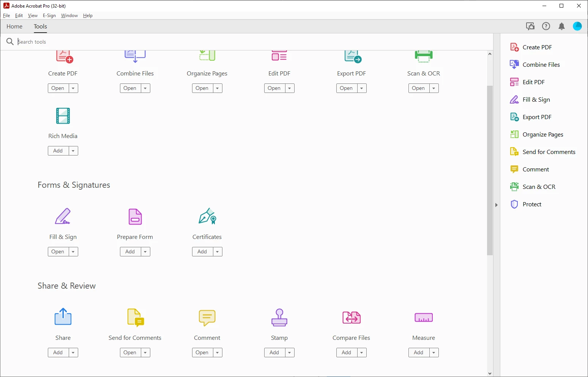Open Organize Pages from the right sidebar
The image size is (588, 377).
[x=537, y=135]
